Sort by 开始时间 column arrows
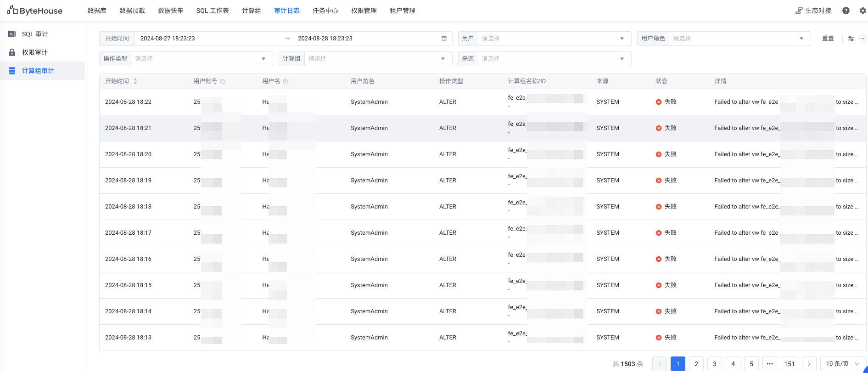Screen dimensions: 868x373 [x=135, y=81]
